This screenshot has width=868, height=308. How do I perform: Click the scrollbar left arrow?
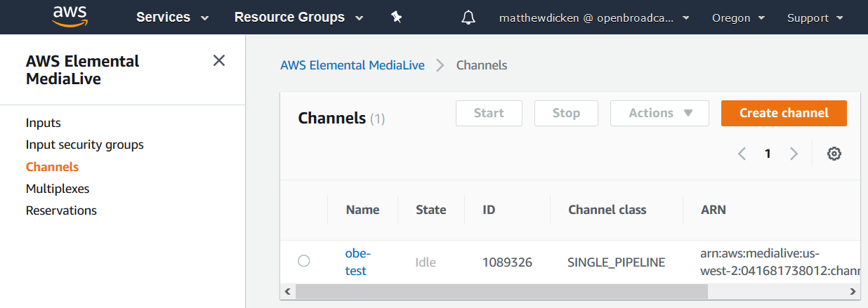[287, 291]
